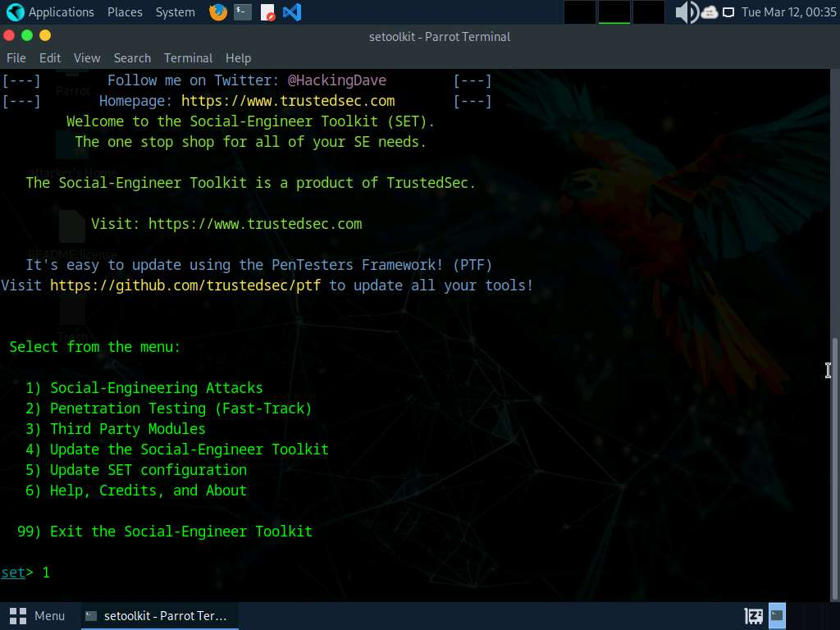840x630 pixels.
Task: Open the Search menu in menu bar
Action: 132,58
